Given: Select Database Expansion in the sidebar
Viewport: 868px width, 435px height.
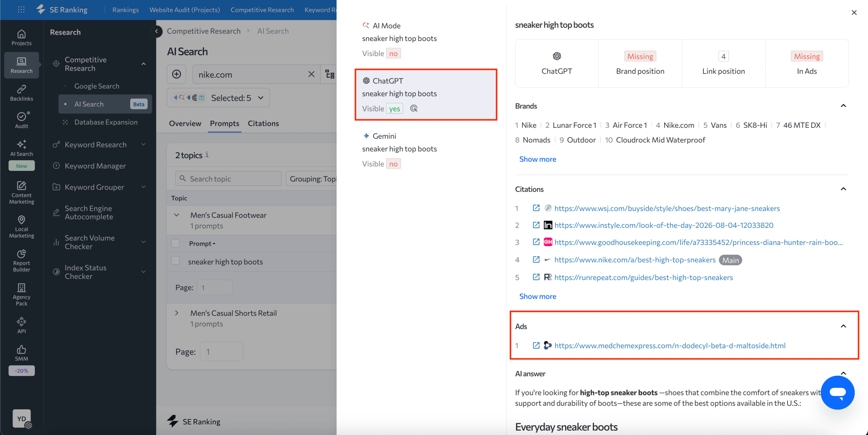Looking at the screenshot, I should [106, 122].
